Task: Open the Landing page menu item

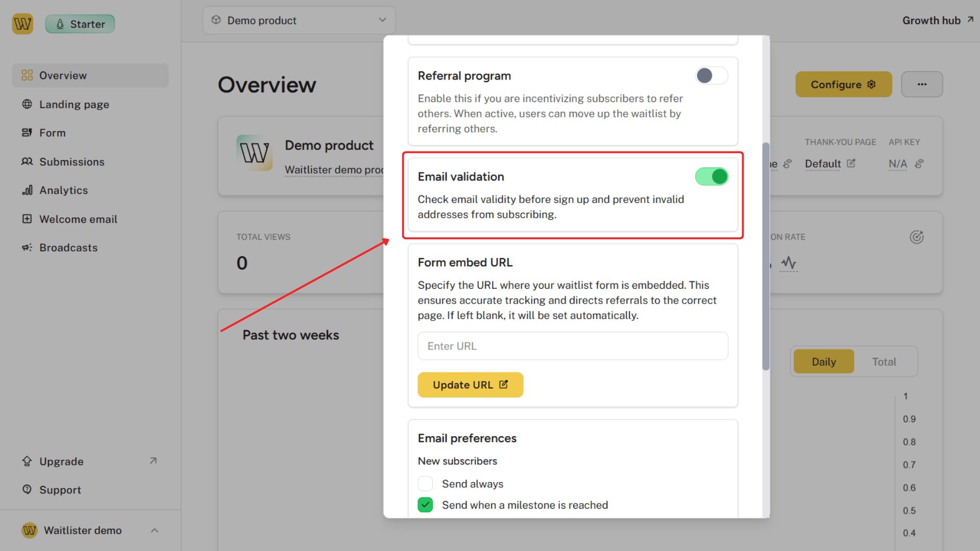Action: pos(90,104)
